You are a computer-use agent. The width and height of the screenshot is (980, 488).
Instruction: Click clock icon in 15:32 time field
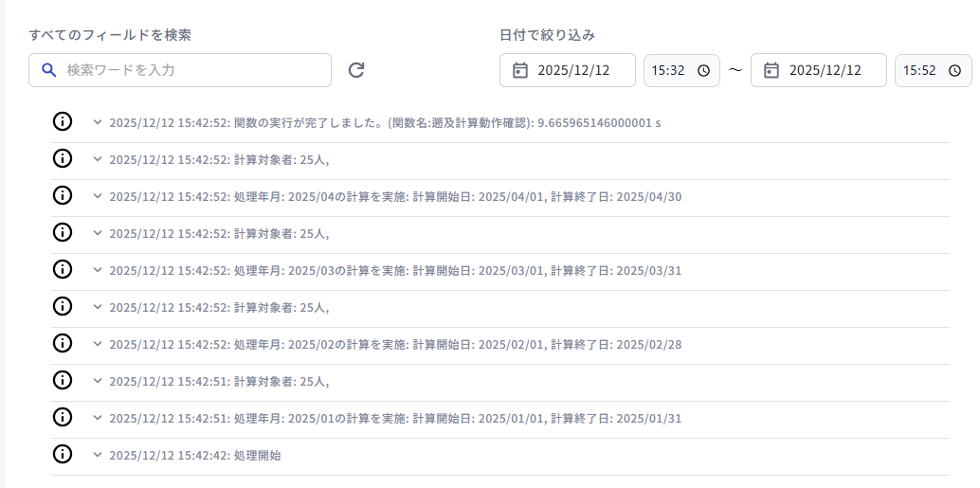703,70
